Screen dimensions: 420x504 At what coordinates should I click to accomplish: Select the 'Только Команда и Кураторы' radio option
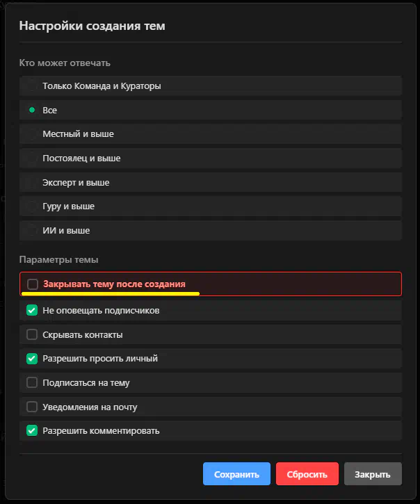32,86
